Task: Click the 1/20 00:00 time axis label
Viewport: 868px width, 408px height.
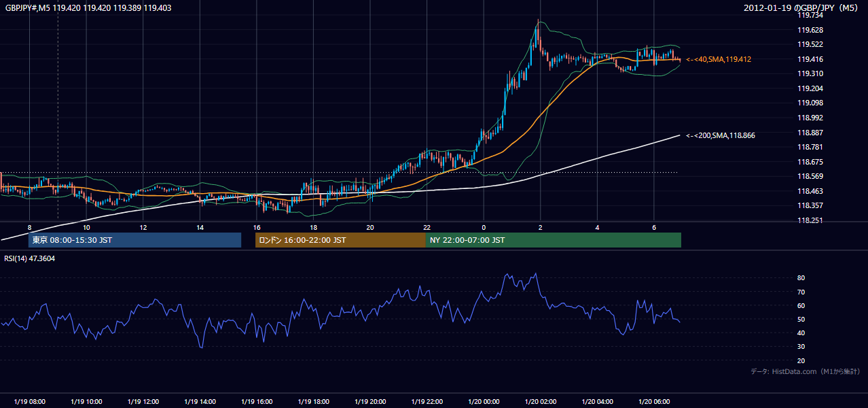Action: 484,402
